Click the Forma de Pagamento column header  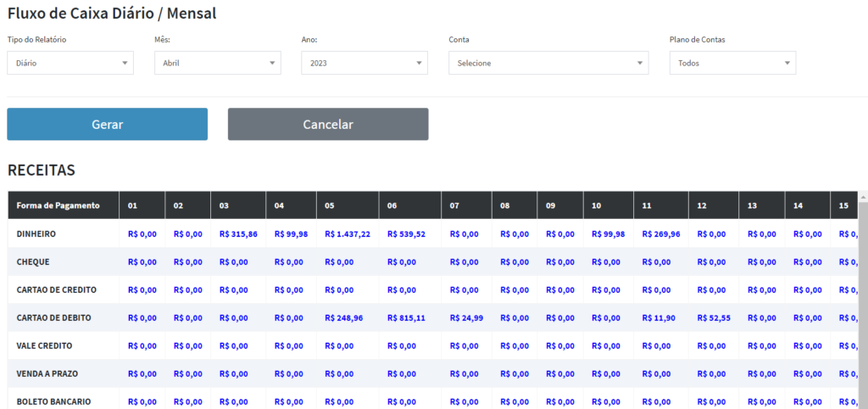click(x=58, y=205)
